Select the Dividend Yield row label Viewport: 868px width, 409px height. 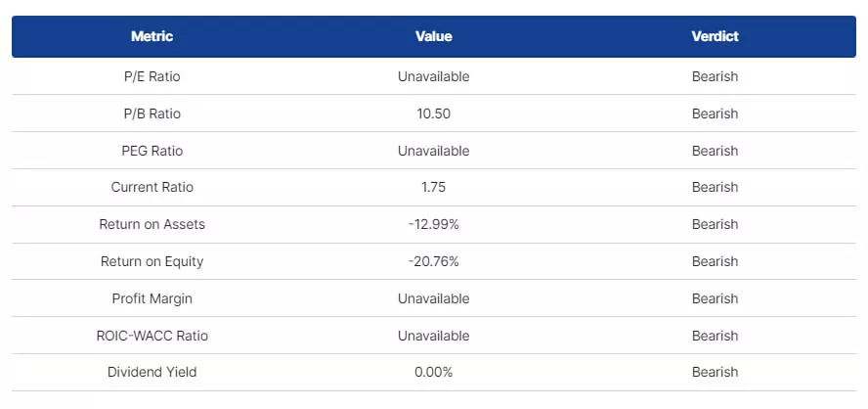pos(152,372)
